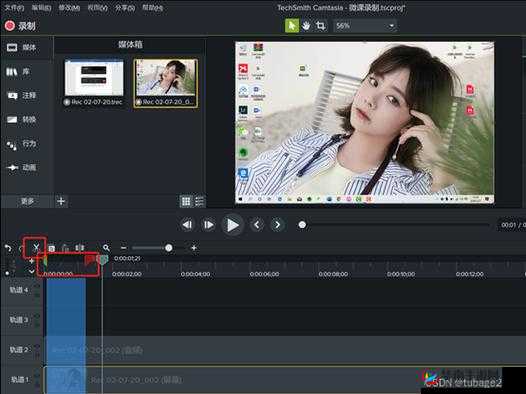Split the clip with the split icon
The width and height of the screenshot is (526, 394).
point(80,248)
